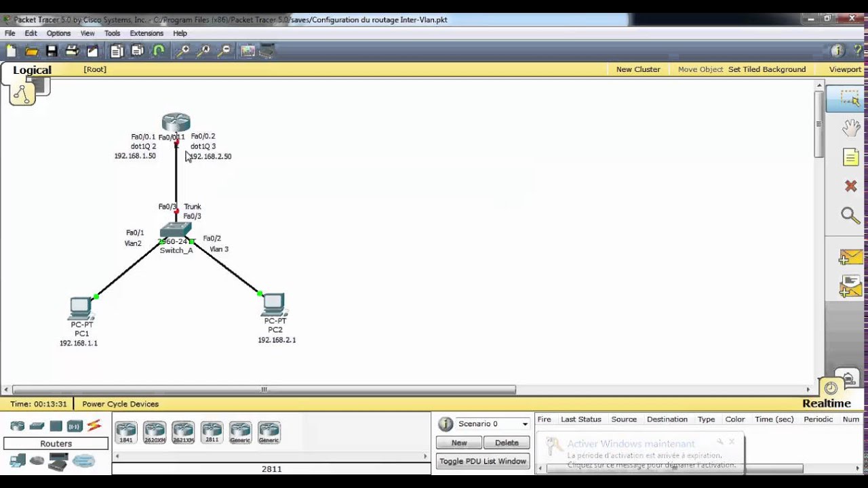Screen dimensions: 868x488
Task: Select End Devices category icon
Action: [18, 462]
